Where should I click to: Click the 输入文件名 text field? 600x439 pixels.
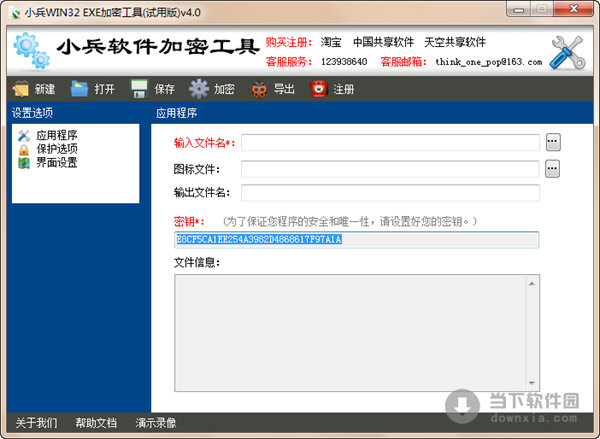tap(390, 142)
